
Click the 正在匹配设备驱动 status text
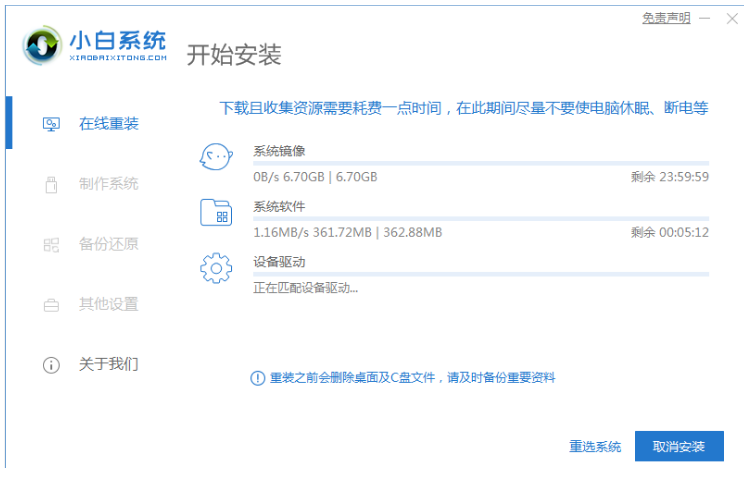click(x=305, y=288)
